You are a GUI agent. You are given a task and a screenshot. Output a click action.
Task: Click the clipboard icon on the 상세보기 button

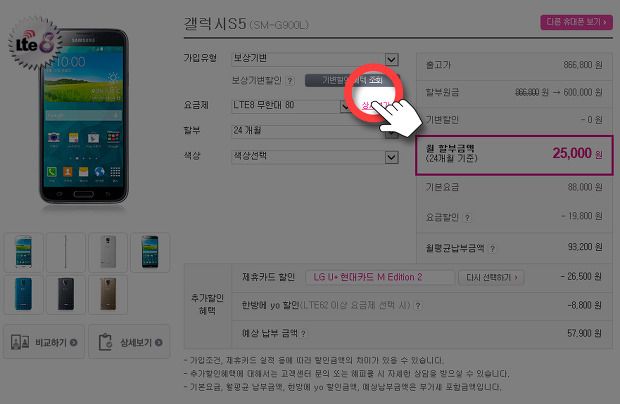tap(105, 342)
